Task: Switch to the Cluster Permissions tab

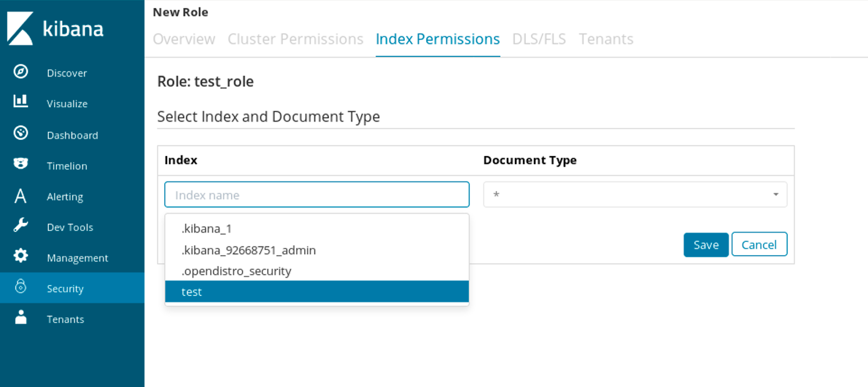Action: 296,39
